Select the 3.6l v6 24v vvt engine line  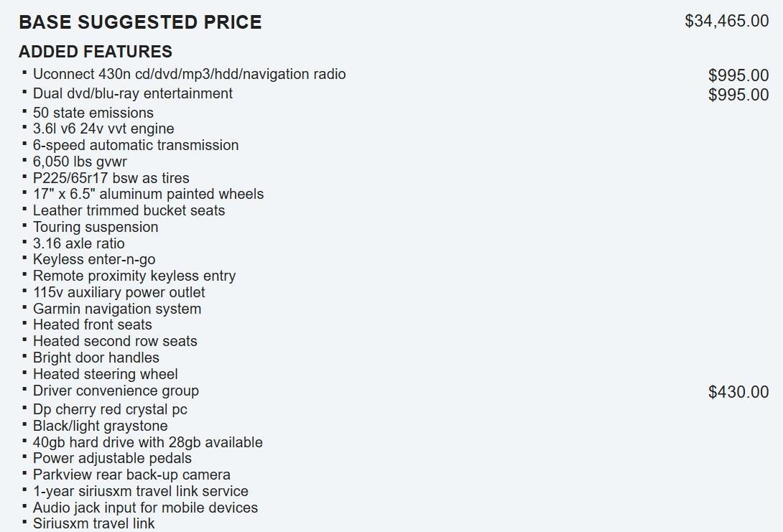[103, 129]
